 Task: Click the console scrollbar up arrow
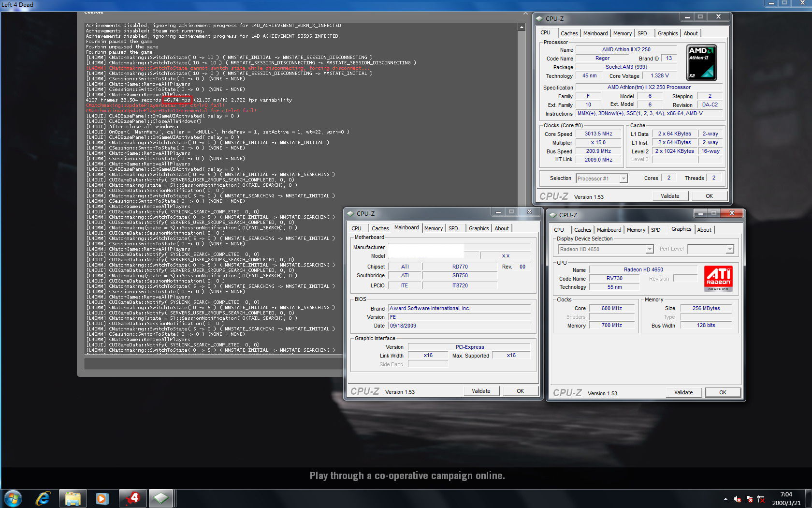[x=522, y=27]
